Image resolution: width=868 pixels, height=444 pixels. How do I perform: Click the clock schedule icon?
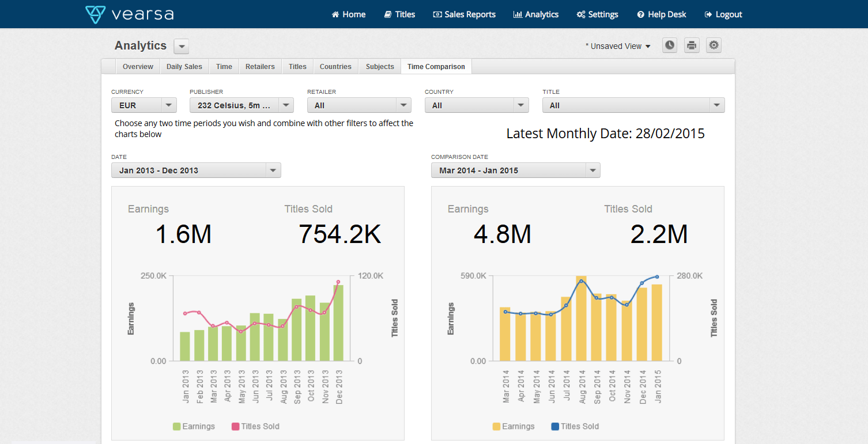coord(669,45)
